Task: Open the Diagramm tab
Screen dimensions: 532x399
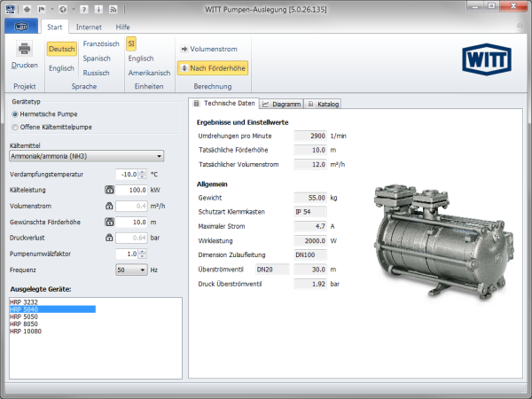Action: 282,104
